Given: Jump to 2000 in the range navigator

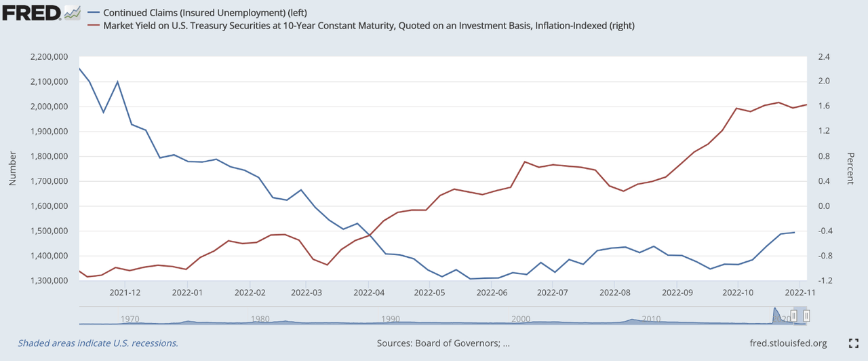Looking at the screenshot, I should pyautogui.click(x=521, y=318).
